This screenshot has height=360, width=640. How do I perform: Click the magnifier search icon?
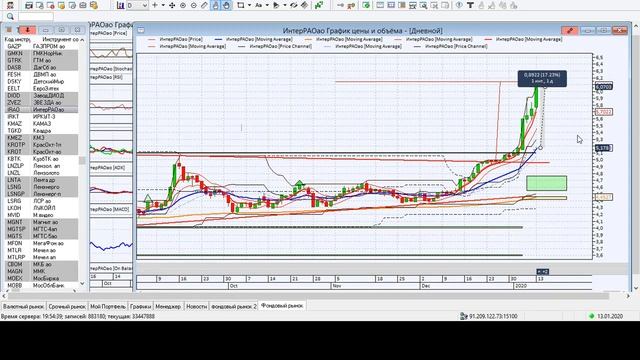(10, 16)
